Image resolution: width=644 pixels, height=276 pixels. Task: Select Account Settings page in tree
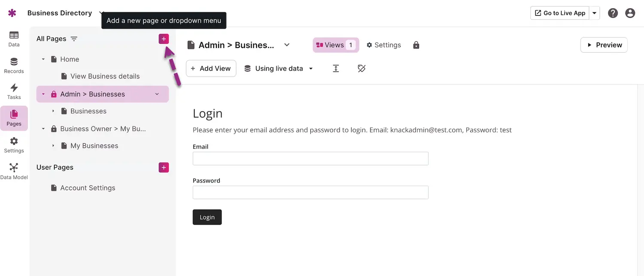tap(88, 188)
